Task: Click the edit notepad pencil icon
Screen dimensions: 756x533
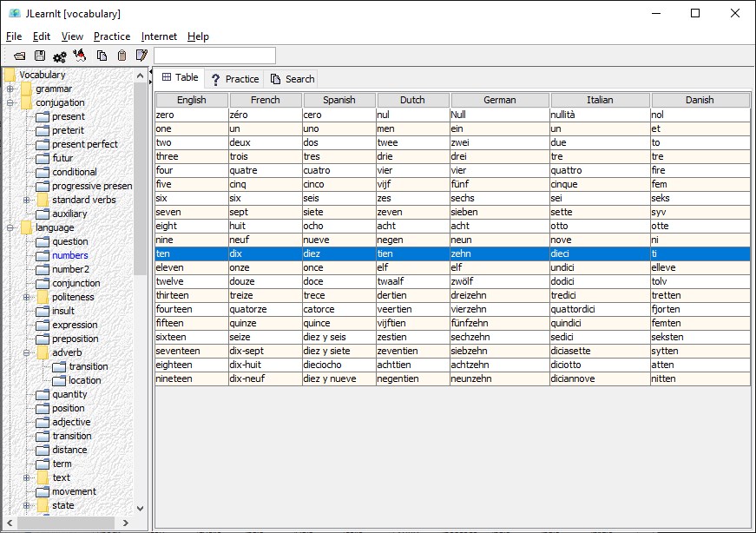Action: [x=141, y=56]
